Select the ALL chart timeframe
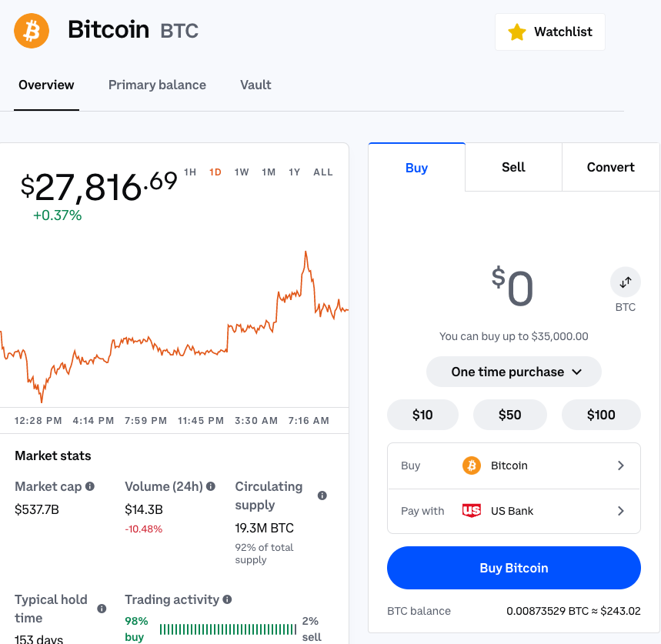The height and width of the screenshot is (644, 661). click(322, 172)
